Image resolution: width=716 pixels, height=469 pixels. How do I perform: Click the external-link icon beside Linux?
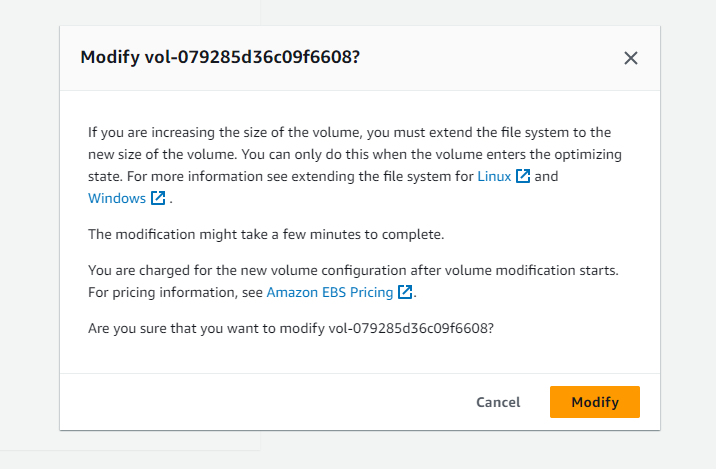(x=523, y=176)
